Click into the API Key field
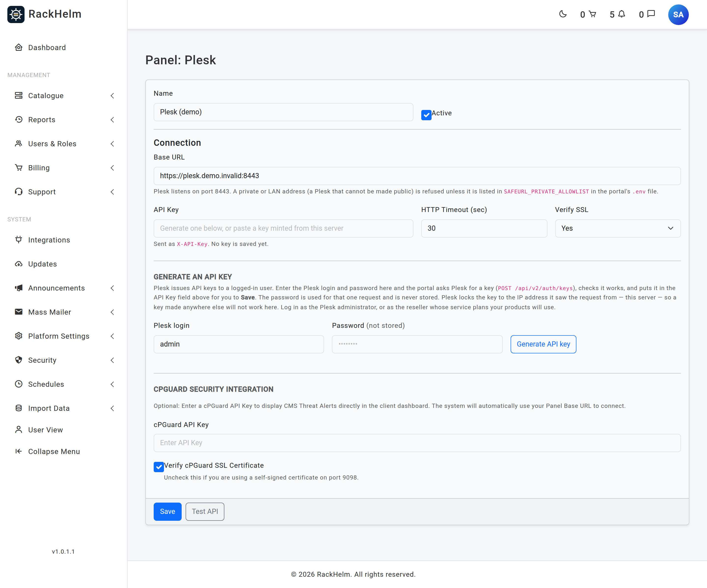Viewport: 707px width, 588px height. [283, 228]
